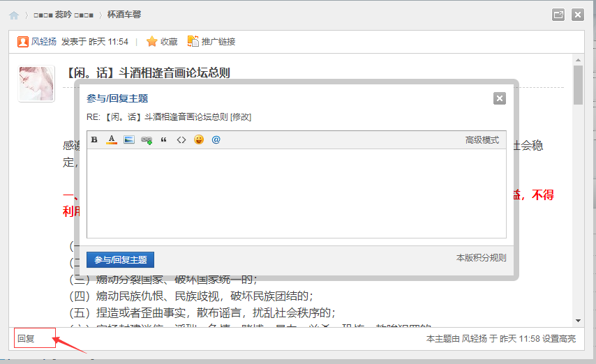This screenshot has width=596, height=364.
Task: Open smiley emoticon picker
Action: 199,139
